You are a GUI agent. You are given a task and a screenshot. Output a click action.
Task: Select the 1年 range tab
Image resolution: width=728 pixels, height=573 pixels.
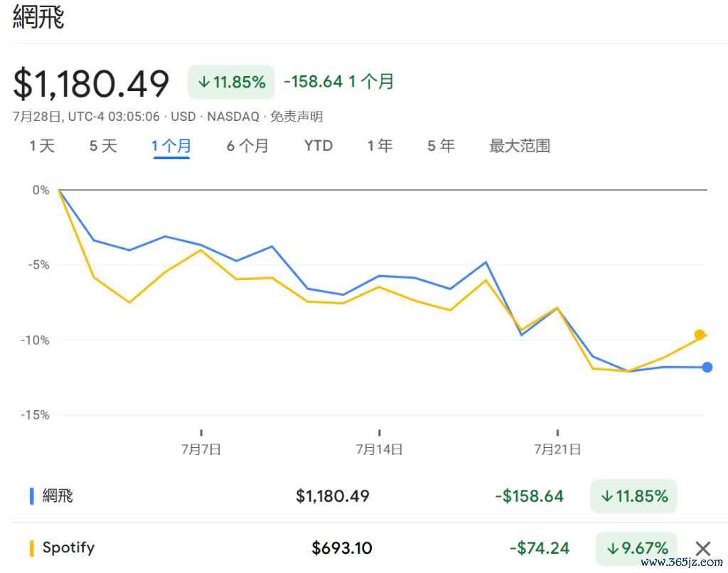(x=380, y=146)
